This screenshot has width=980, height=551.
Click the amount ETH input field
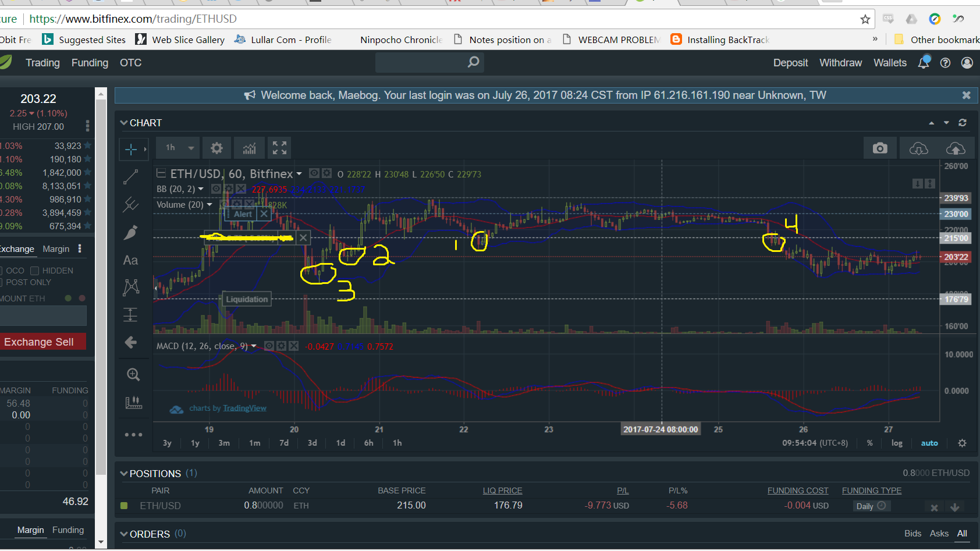[x=43, y=316]
